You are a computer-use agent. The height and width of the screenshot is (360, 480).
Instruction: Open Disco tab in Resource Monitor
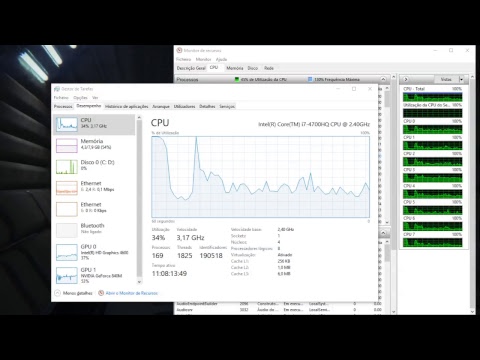253,68
